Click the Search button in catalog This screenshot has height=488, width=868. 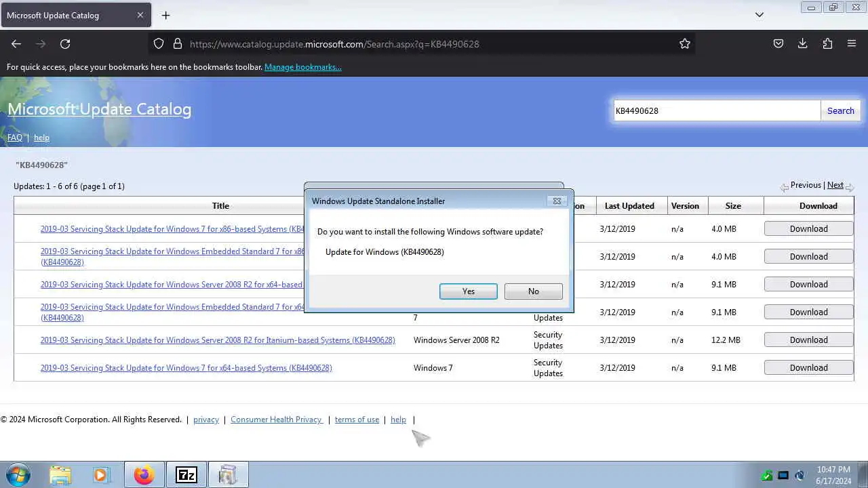point(841,110)
